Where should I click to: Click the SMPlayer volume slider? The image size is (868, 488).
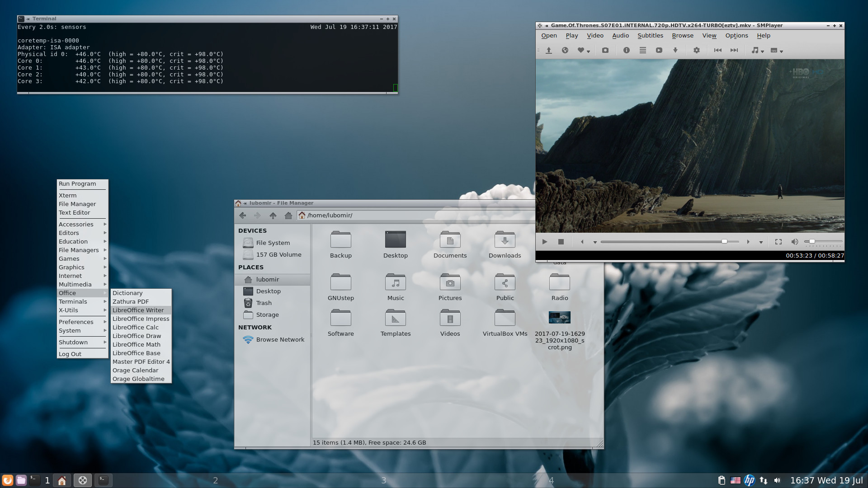(823, 242)
